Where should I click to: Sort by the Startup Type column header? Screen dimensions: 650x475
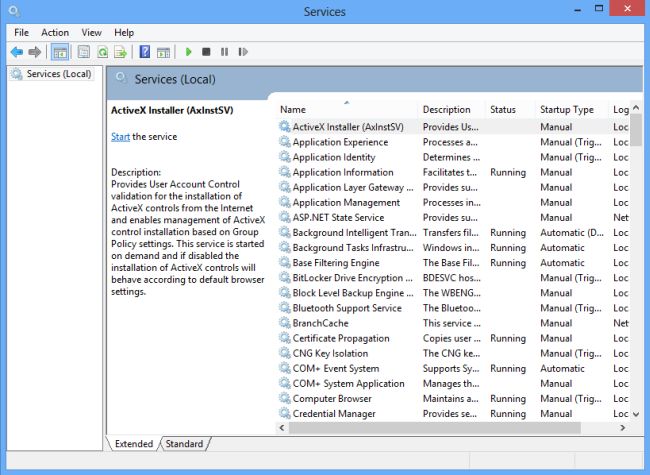pyautogui.click(x=572, y=109)
